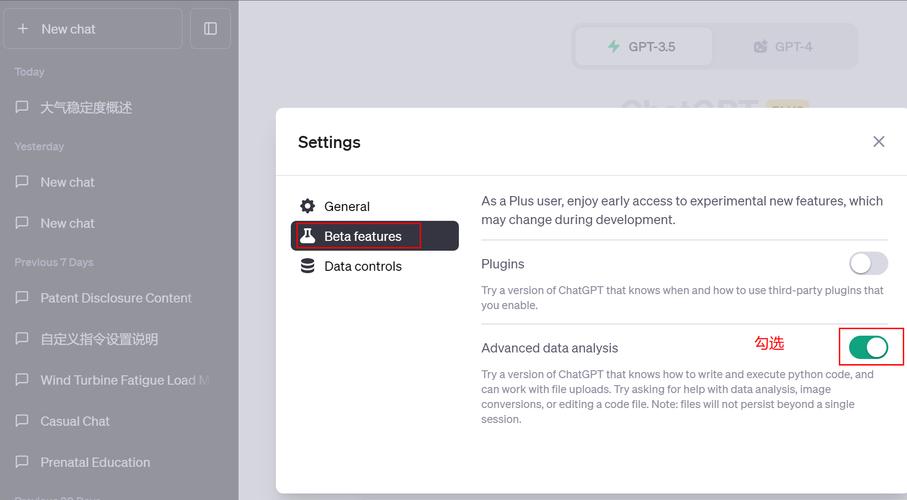
Task: Click the flask icon next to Beta features
Action: pos(308,236)
